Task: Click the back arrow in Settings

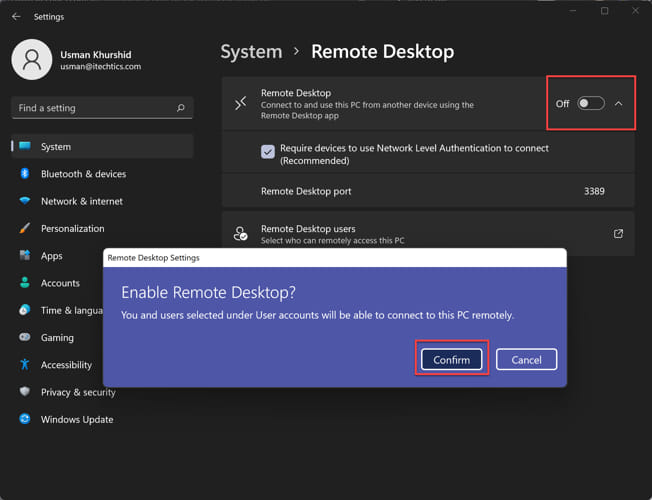Action: (x=16, y=17)
